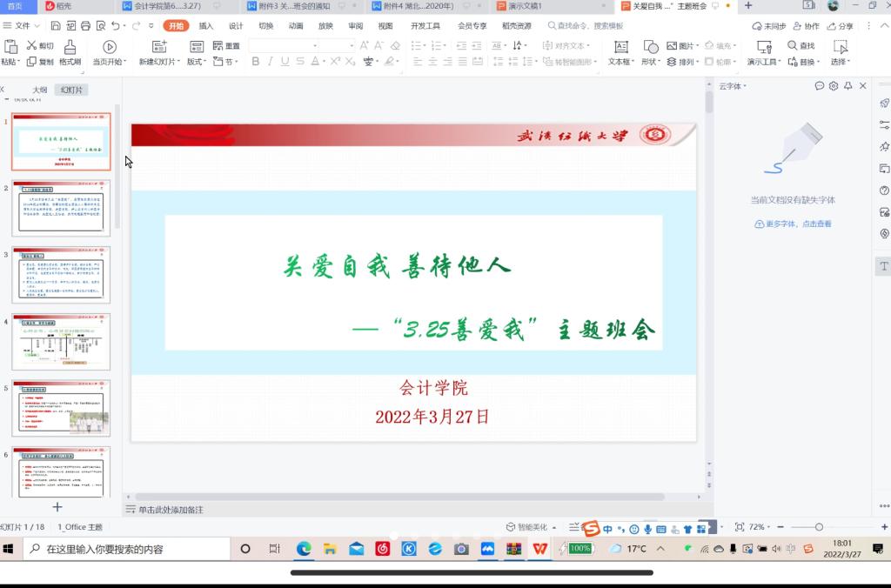Click the Format Painter (格式刷) icon
This screenshot has height=588, width=891.
[70, 47]
